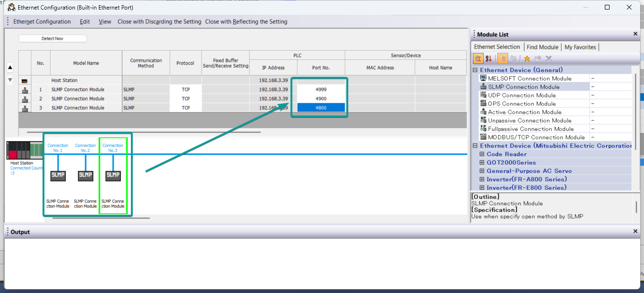Open the Ethernet Configuration menu
Viewport: 644px width, 293px height.
[x=42, y=21]
